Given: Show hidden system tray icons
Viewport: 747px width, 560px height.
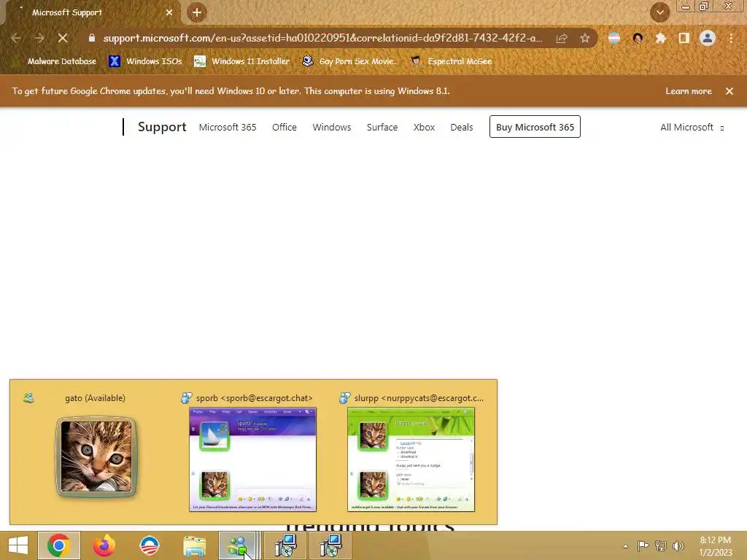Looking at the screenshot, I should pos(625,546).
